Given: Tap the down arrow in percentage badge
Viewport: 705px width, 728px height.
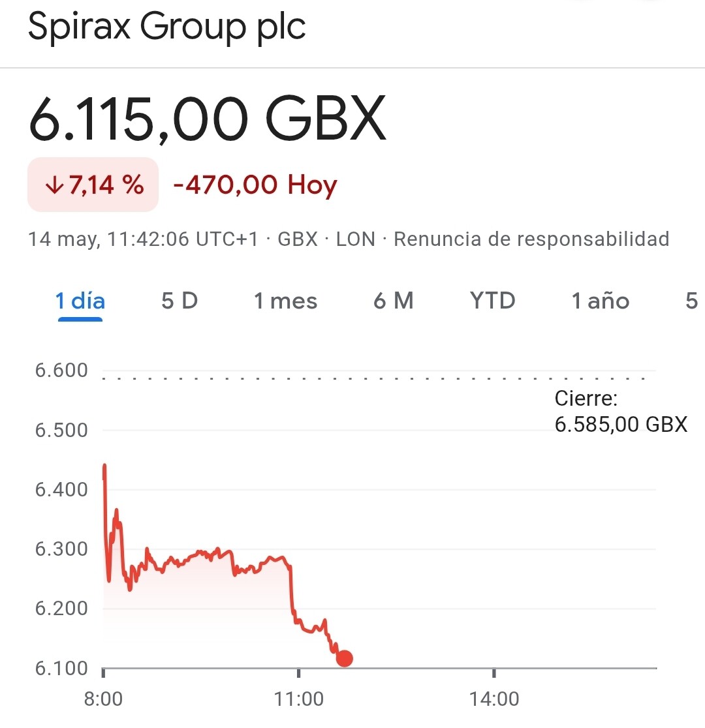Looking at the screenshot, I should coord(54,185).
